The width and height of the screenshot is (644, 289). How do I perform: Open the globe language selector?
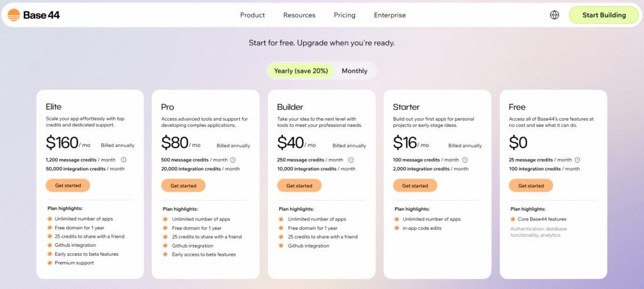(x=554, y=15)
